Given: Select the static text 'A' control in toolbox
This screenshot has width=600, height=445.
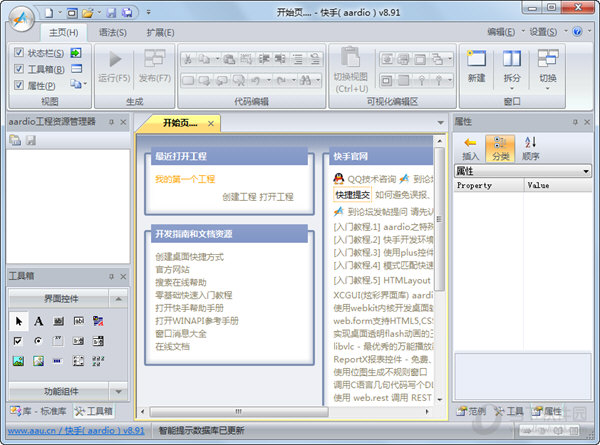Looking at the screenshot, I should tap(39, 321).
